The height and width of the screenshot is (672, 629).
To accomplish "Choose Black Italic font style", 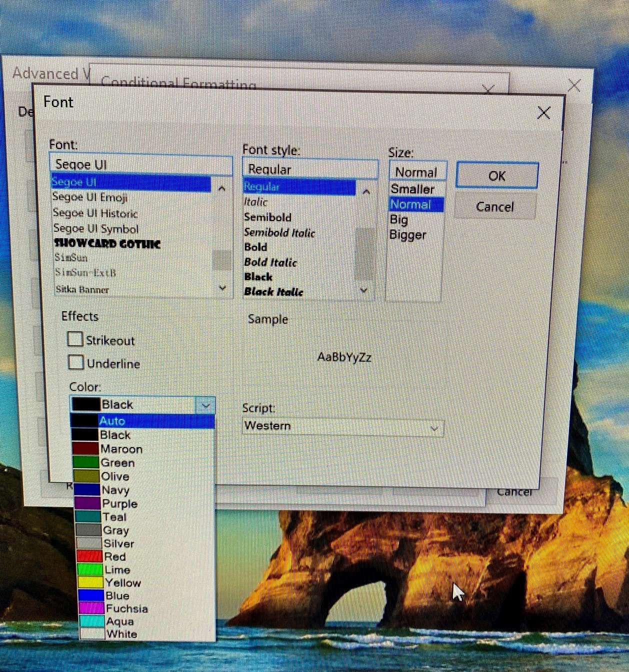I will coord(273,292).
